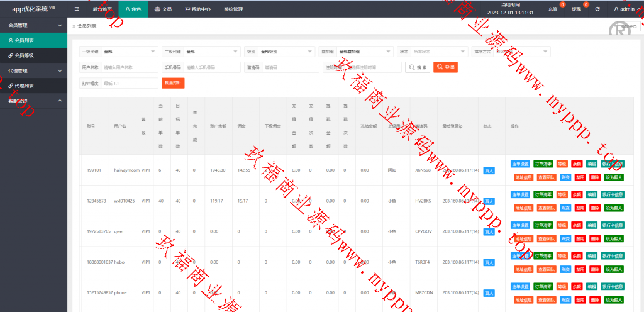
Task: Collapse the 代理管理 sidebar group
Action: point(60,70)
